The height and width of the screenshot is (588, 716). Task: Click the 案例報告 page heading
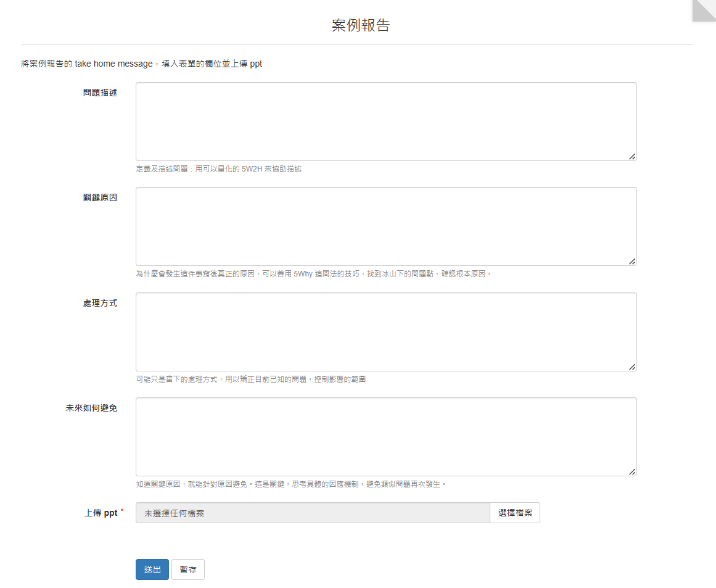360,25
